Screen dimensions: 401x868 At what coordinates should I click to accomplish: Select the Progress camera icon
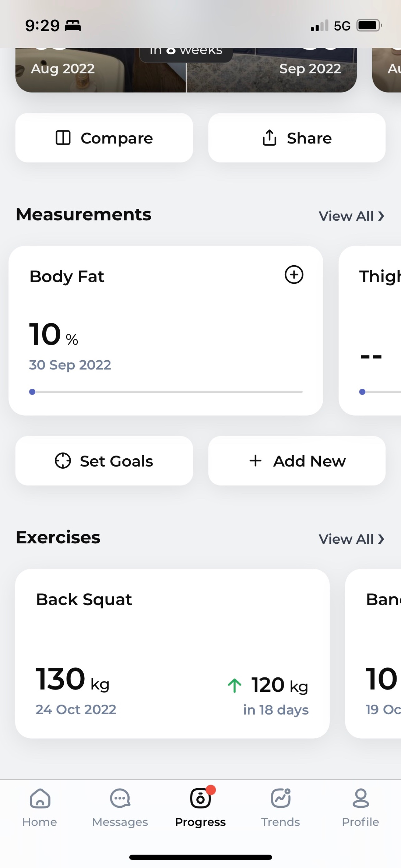click(201, 798)
